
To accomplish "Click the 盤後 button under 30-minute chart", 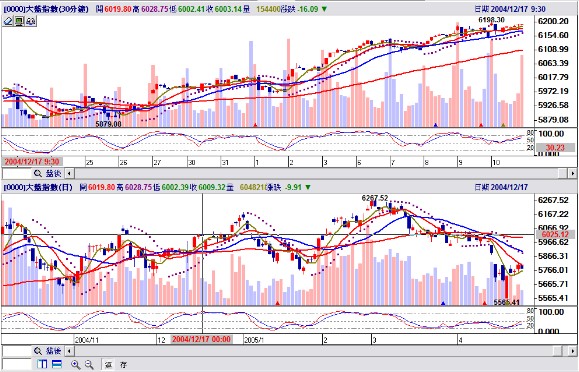I will tap(53, 173).
